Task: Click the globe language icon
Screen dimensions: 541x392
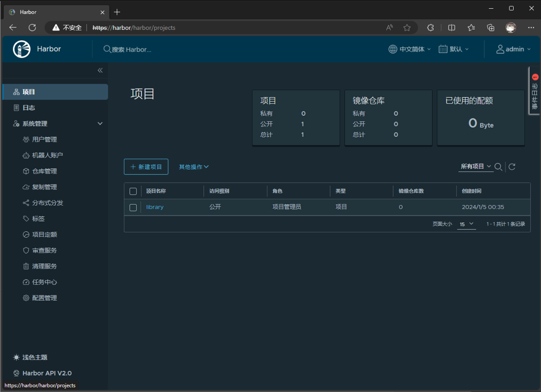Action: point(393,50)
